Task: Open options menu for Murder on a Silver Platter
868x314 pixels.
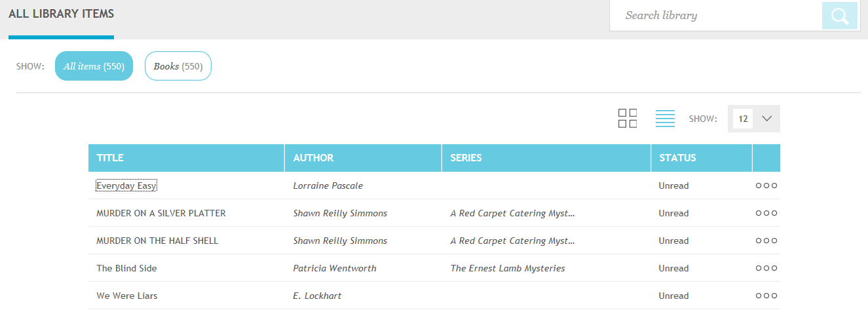Action: [766, 213]
